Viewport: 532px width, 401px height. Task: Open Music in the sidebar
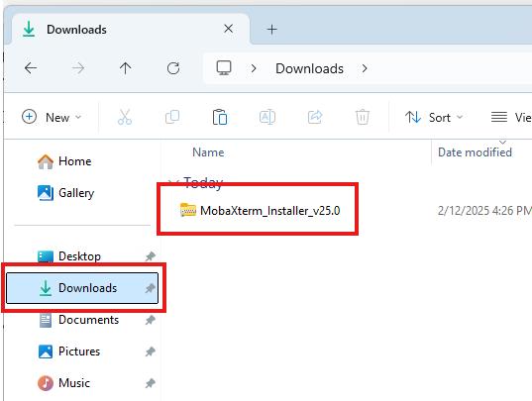pyautogui.click(x=63, y=383)
